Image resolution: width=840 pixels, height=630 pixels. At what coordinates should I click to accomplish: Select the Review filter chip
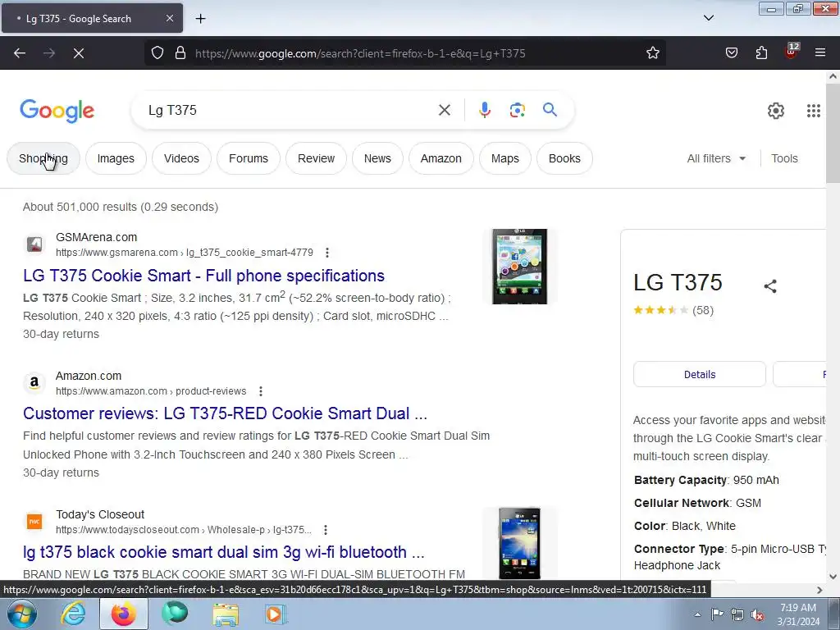tap(316, 158)
